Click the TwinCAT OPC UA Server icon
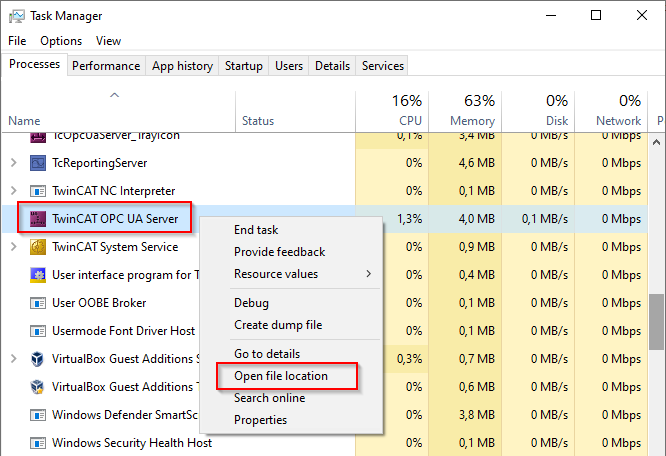 (38, 219)
